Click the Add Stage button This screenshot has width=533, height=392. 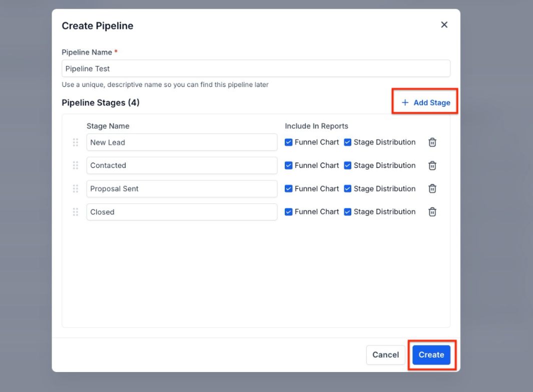pos(425,102)
